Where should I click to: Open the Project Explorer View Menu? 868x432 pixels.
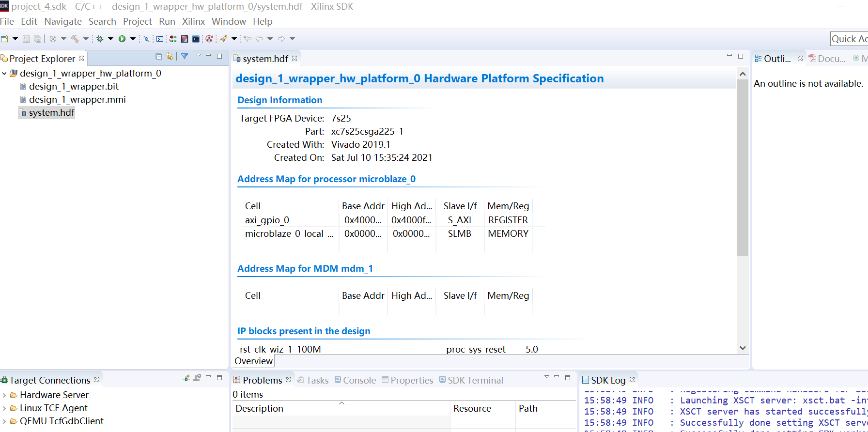click(x=198, y=56)
